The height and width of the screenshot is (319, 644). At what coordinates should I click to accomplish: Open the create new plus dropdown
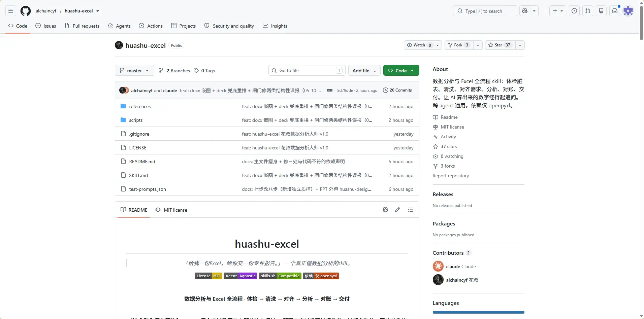tap(558, 11)
